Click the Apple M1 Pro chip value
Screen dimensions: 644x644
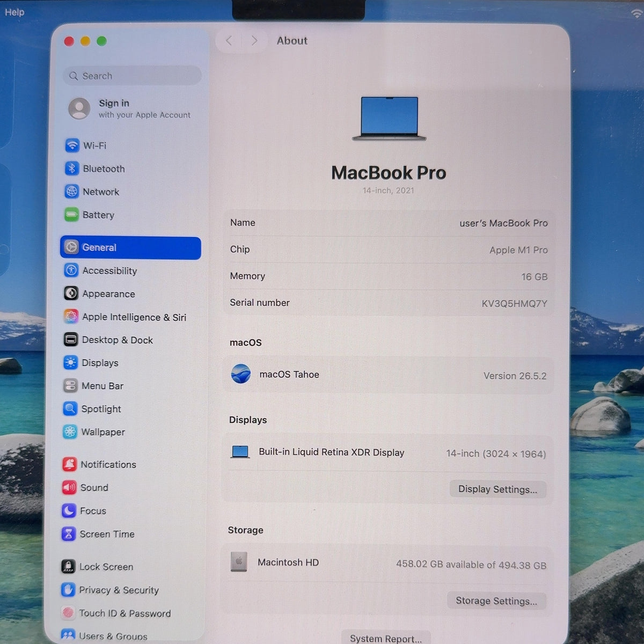[x=518, y=250]
